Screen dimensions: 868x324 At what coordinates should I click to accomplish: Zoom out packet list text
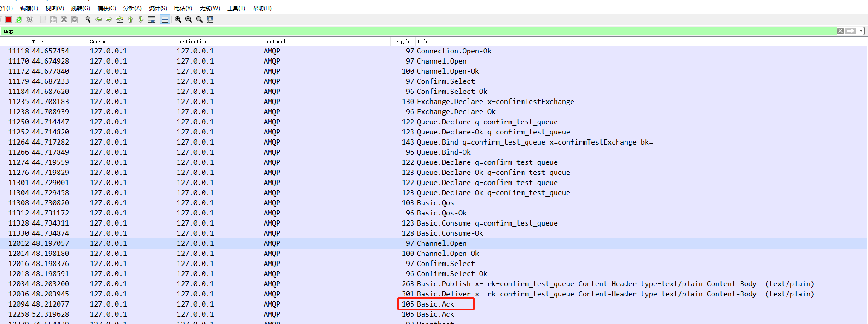click(x=189, y=19)
